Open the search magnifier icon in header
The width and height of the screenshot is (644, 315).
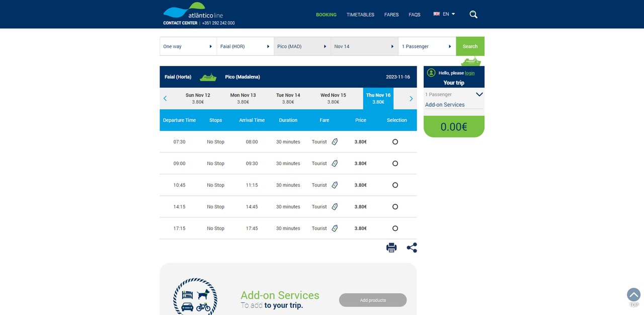473,15
